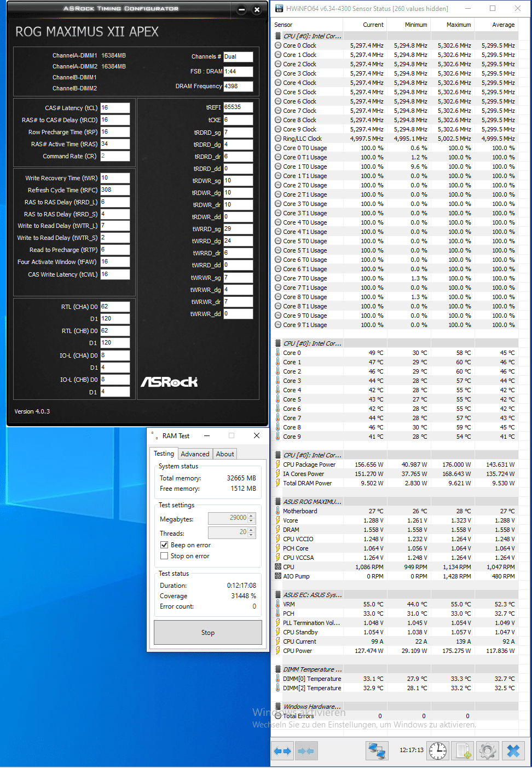532x768 pixels.
Task: Click the lightning icon beside PLL Termination Vol…
Action: (x=278, y=623)
